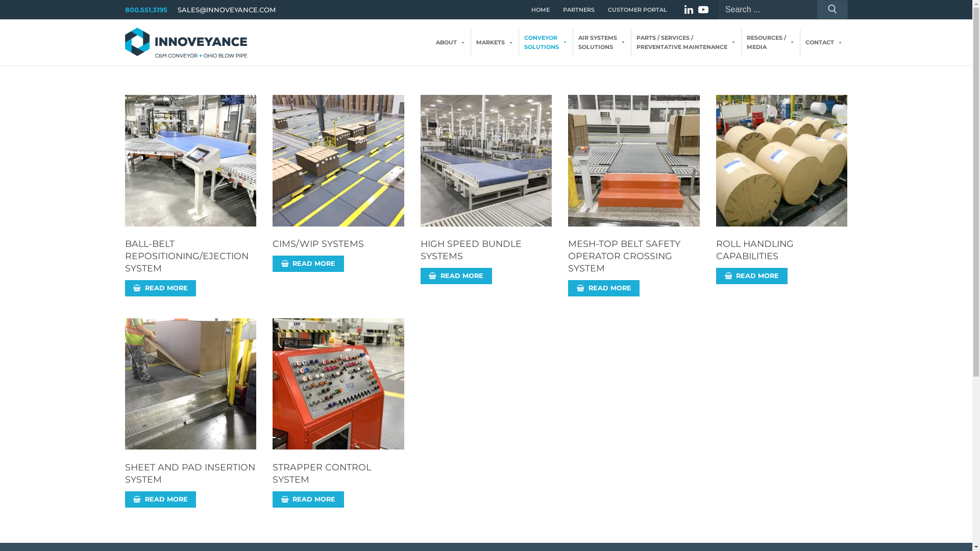The height and width of the screenshot is (551, 980).
Task: Expand the RESOURCES / MEDIA menu
Action: click(770, 43)
